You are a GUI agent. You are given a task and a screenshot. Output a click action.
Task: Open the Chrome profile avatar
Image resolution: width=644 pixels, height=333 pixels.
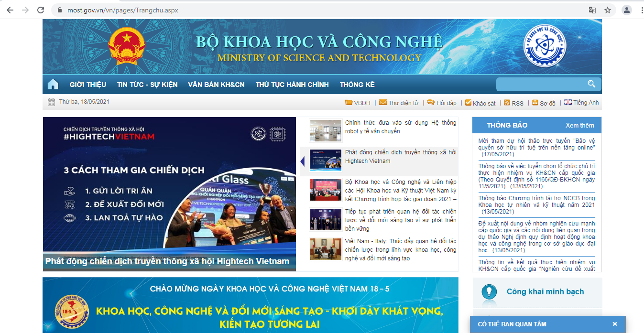point(626,10)
